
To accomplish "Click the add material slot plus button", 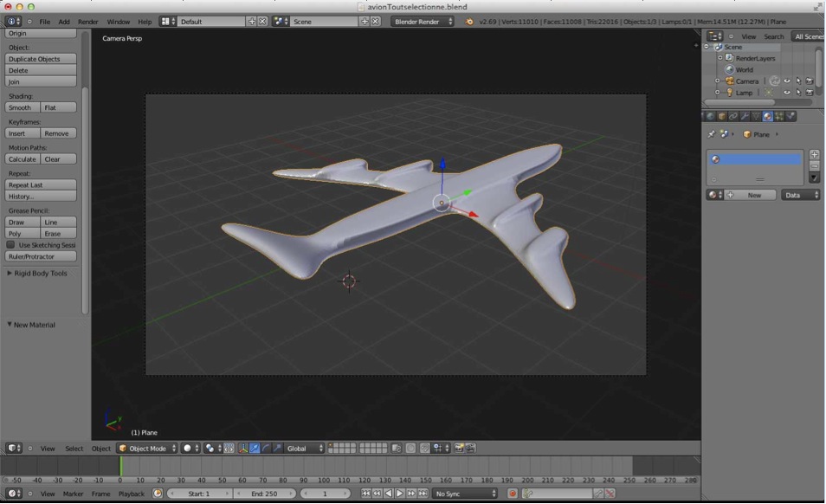I will pyautogui.click(x=814, y=154).
